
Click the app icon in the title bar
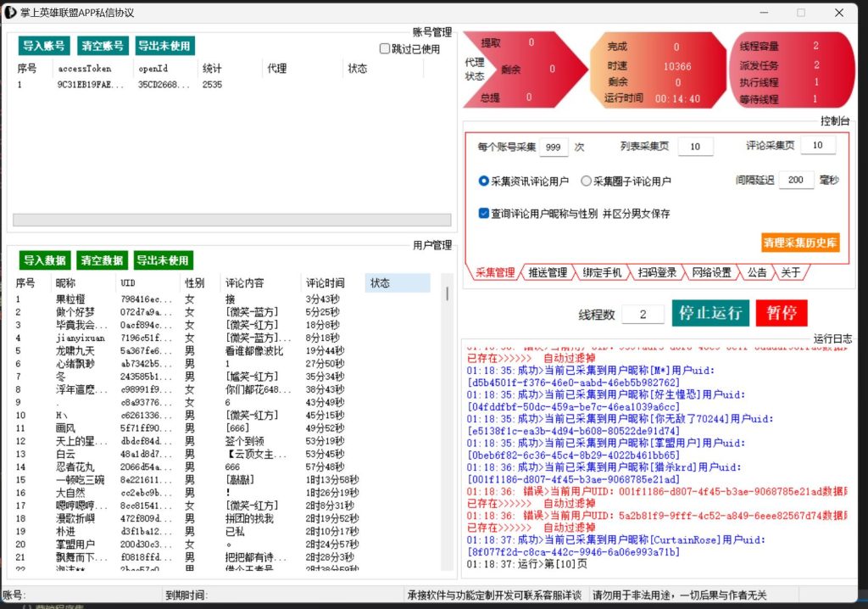11,13
